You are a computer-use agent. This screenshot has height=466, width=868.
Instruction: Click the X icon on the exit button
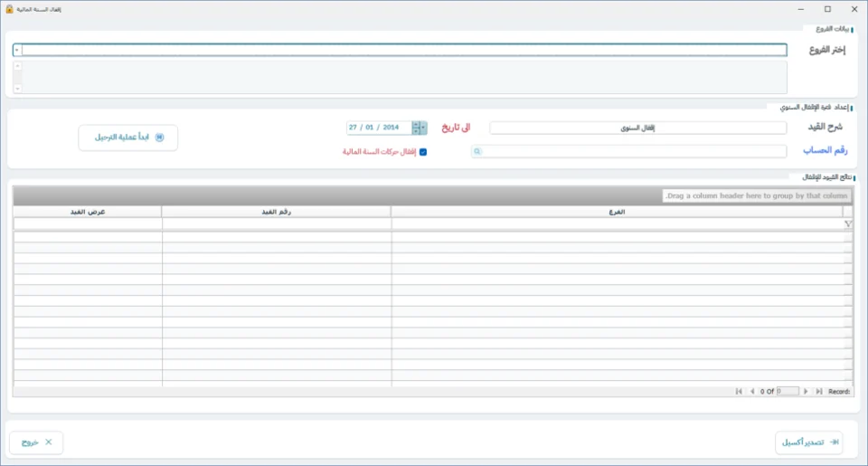pos(49,442)
